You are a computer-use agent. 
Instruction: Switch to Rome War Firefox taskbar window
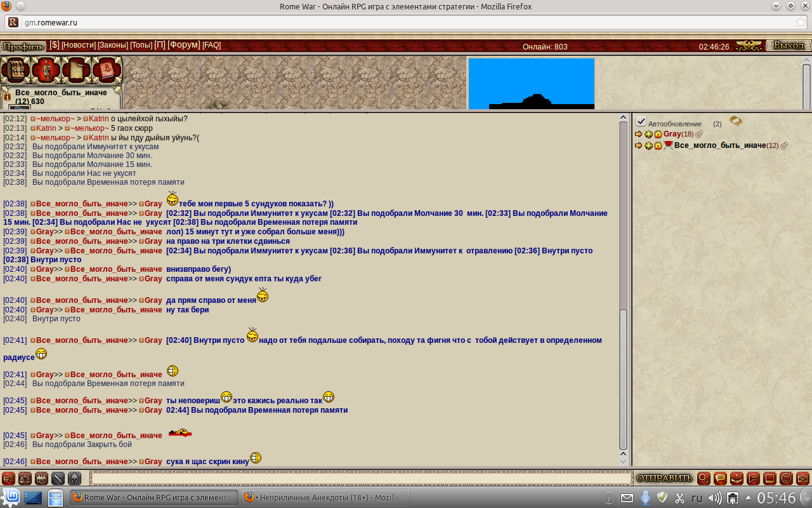153,497
